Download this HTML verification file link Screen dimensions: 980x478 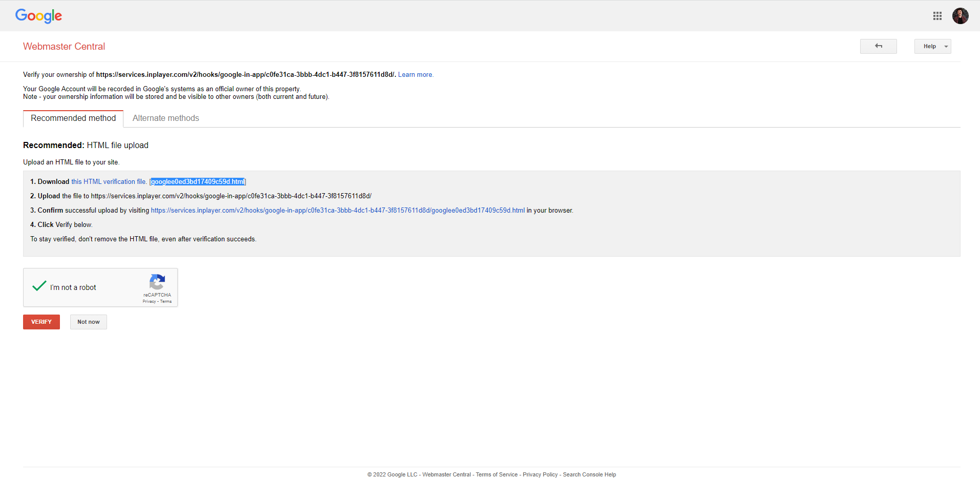pyautogui.click(x=109, y=182)
